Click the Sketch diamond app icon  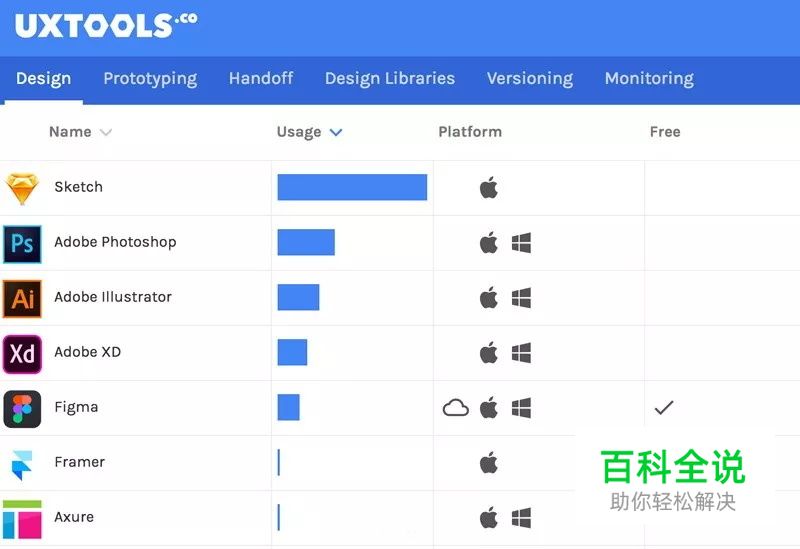click(21, 188)
